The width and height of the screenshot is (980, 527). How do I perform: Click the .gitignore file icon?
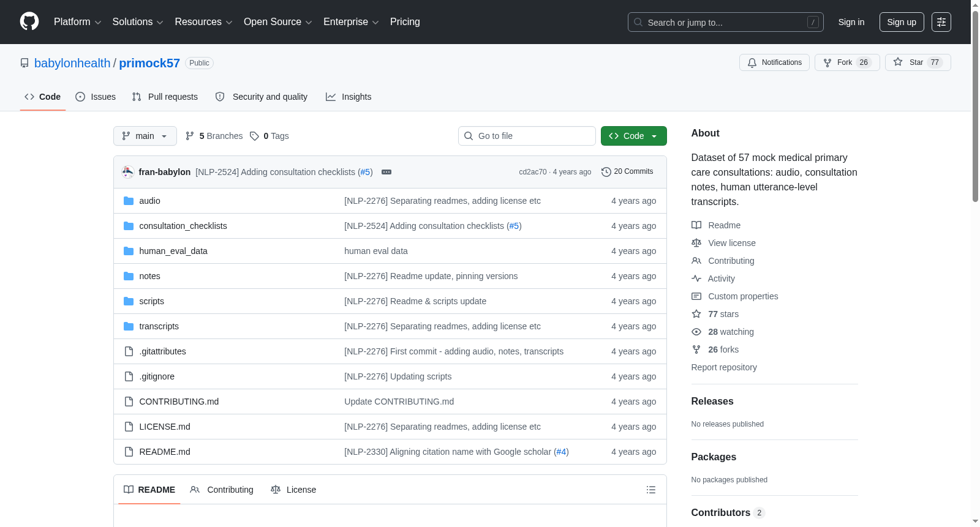(129, 376)
